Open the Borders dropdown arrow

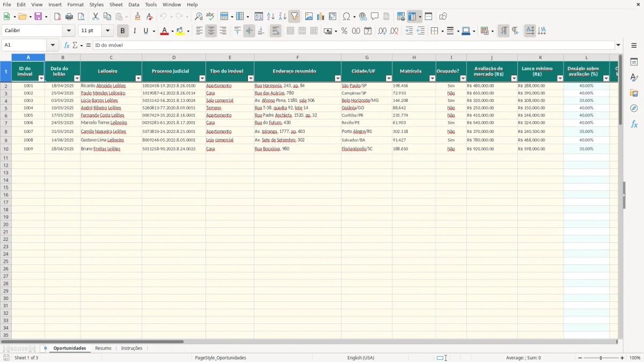tap(442, 31)
